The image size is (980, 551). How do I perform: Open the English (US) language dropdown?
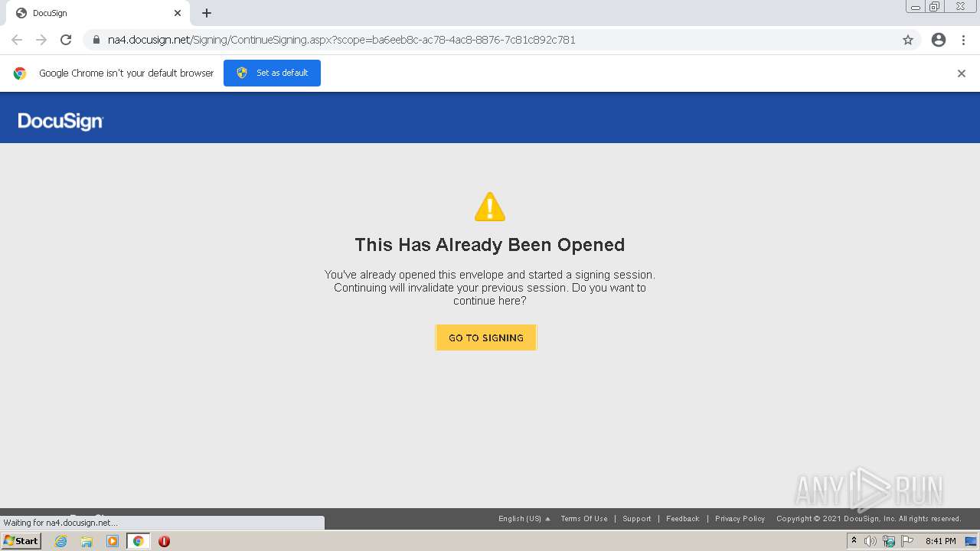pyautogui.click(x=524, y=519)
